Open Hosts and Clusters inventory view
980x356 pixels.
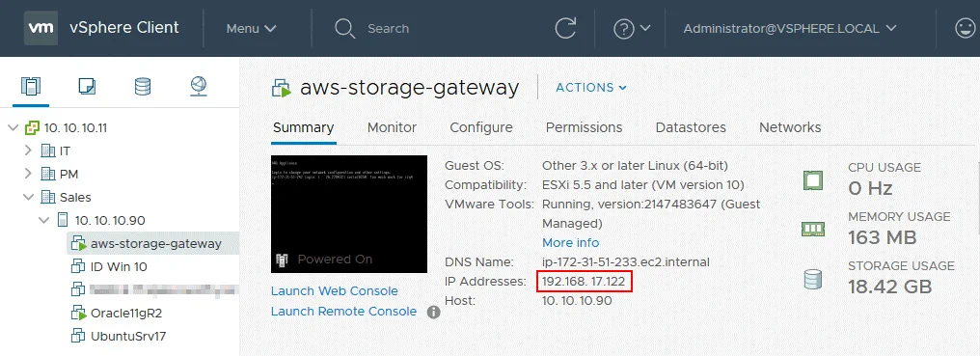coord(31,86)
